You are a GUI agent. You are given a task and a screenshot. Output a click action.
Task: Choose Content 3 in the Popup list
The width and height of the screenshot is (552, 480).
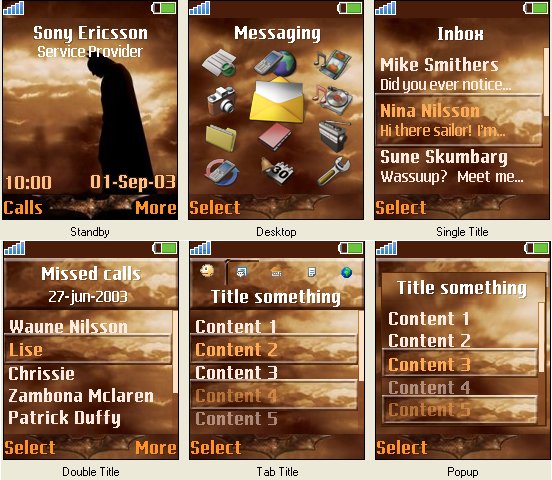coord(459,363)
